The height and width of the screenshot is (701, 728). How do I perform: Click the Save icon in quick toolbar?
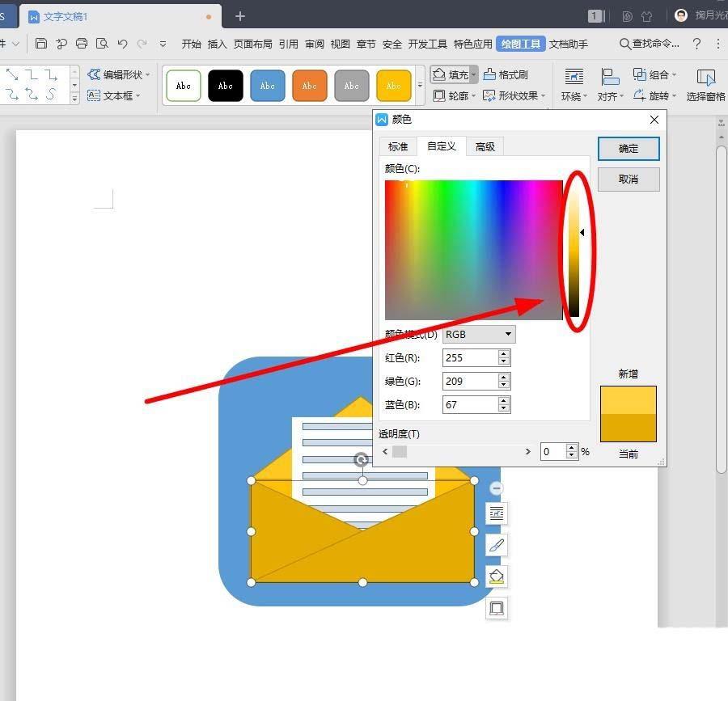coord(41,44)
